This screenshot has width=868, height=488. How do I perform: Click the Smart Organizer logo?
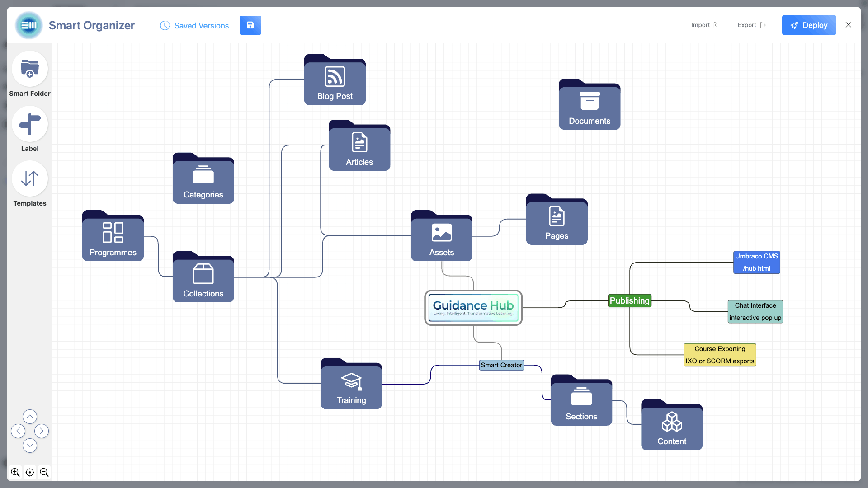click(x=28, y=25)
